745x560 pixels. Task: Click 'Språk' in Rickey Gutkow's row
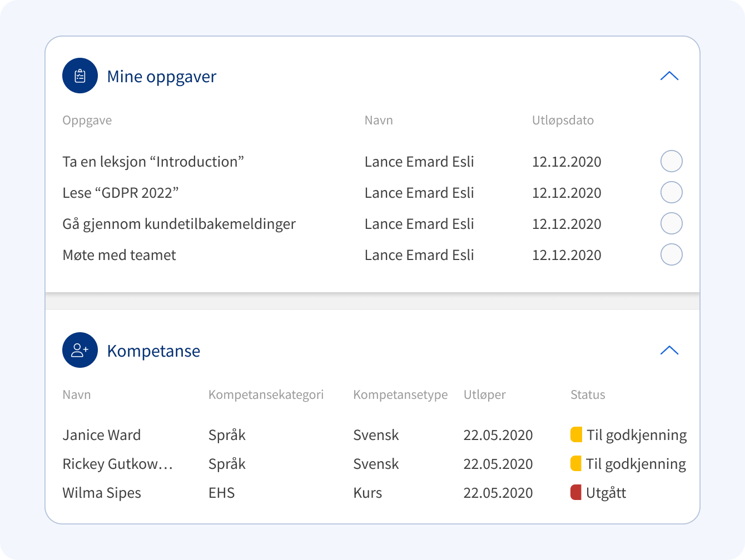(227, 464)
